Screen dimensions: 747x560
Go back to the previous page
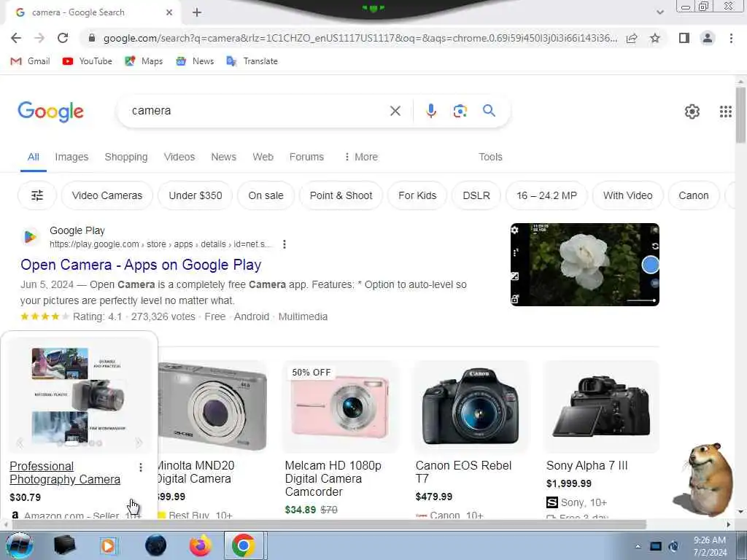click(16, 38)
